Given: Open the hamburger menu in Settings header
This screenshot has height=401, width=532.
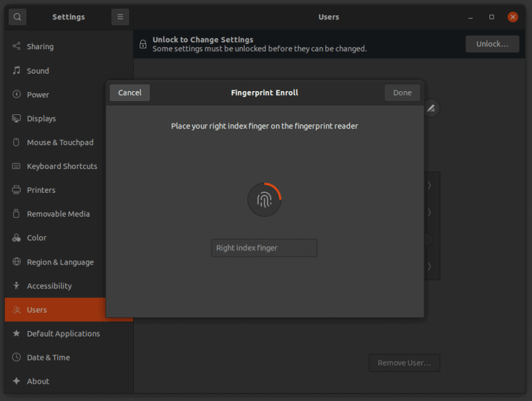Looking at the screenshot, I should click(x=120, y=17).
